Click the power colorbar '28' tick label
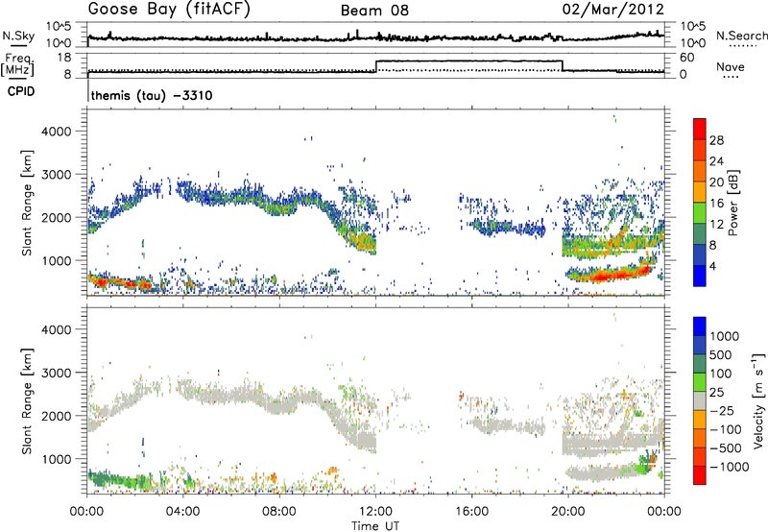The width and height of the screenshot is (768, 532). pyautogui.click(x=716, y=140)
